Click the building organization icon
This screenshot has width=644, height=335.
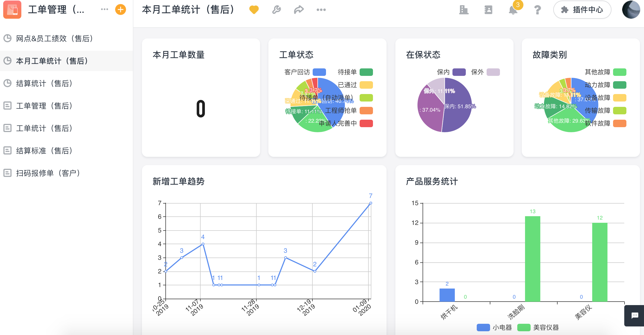464,10
